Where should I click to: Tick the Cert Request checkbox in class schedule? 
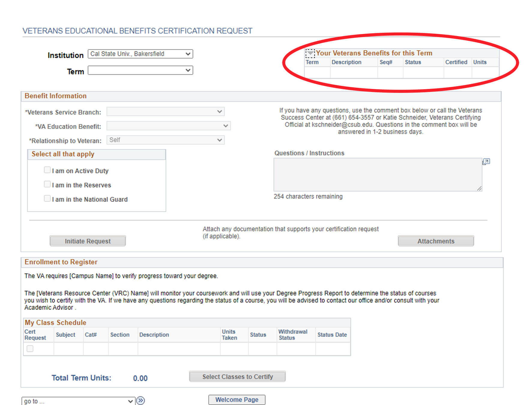click(30, 349)
